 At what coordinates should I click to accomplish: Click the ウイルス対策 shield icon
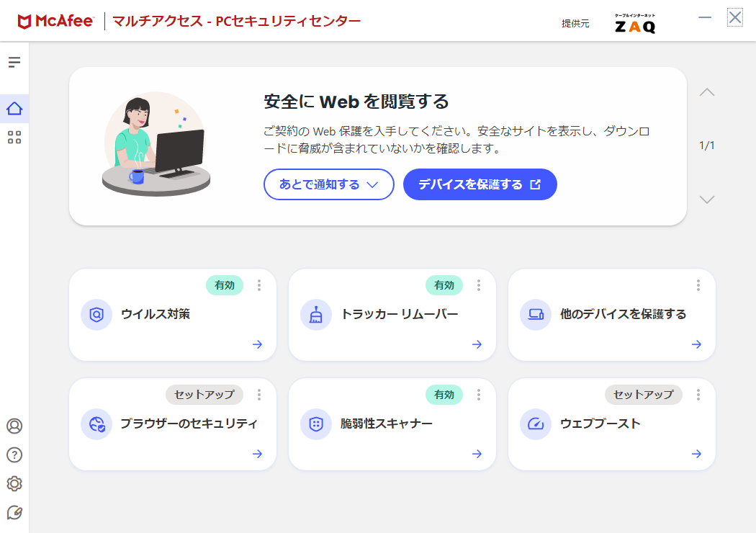point(96,315)
